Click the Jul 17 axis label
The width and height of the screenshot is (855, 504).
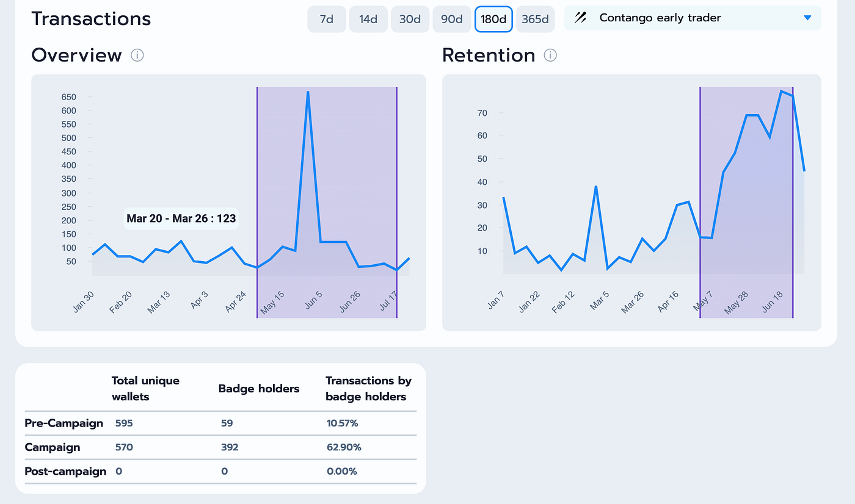point(390,302)
